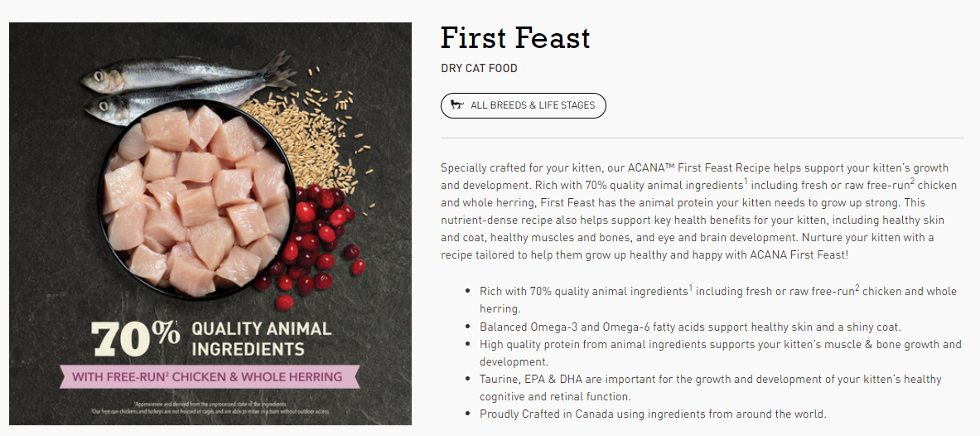
Task: Click footnote 1 superscript in the description paragraph
Action: (x=746, y=182)
